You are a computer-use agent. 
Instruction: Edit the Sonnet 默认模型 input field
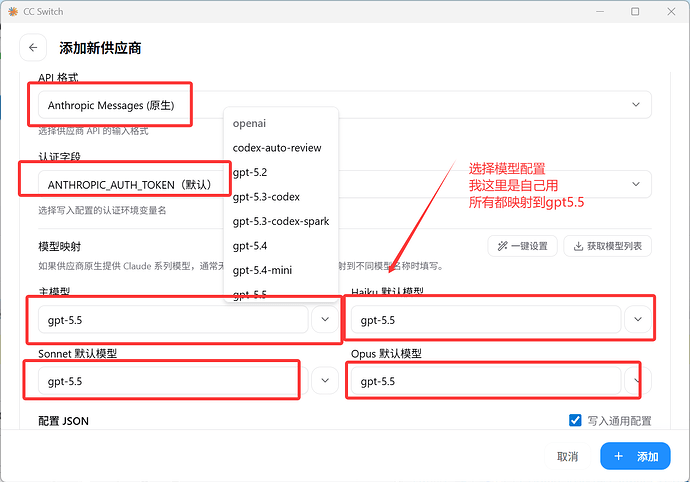173,381
